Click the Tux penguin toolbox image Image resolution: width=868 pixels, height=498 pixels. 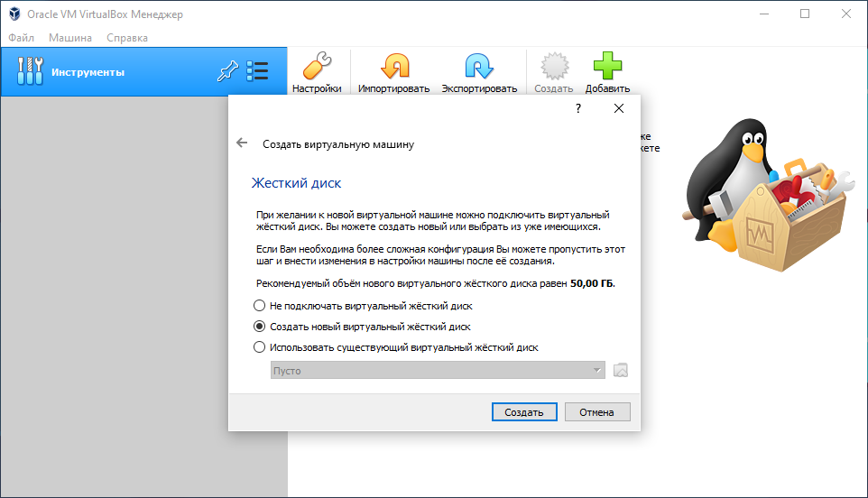[x=769, y=195]
